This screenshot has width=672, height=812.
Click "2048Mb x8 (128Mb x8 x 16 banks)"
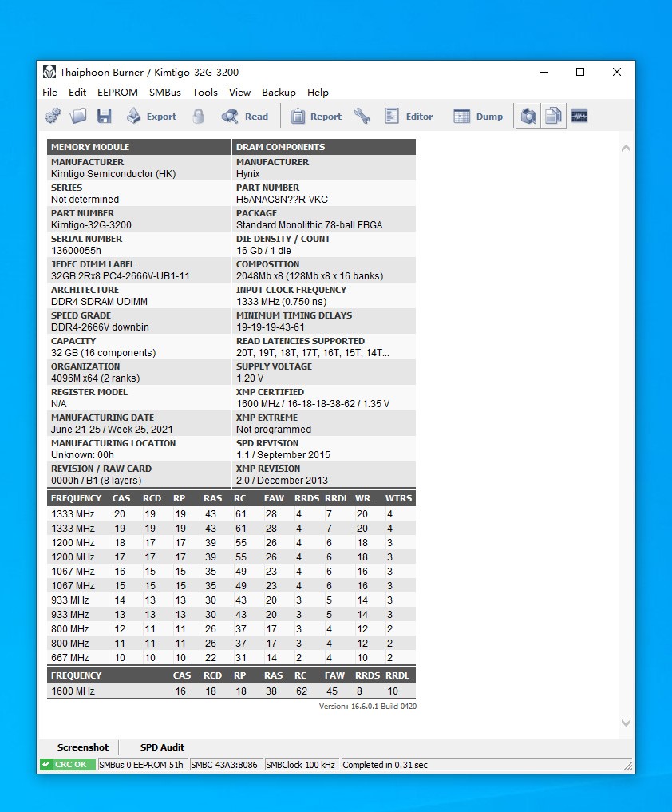pyautogui.click(x=310, y=276)
